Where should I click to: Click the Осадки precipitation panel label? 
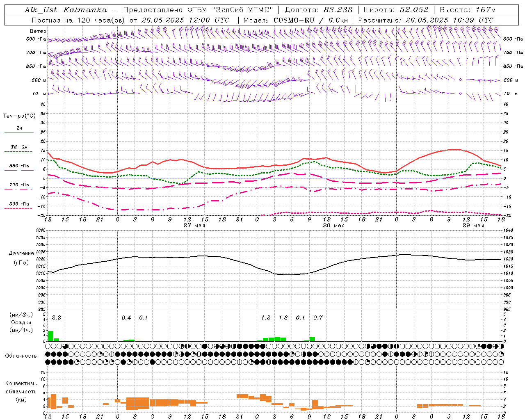(x=21, y=322)
